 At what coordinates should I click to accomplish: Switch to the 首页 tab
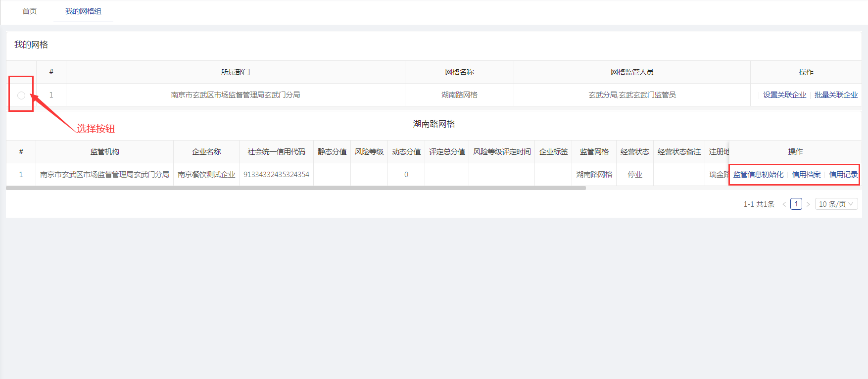[x=30, y=11]
